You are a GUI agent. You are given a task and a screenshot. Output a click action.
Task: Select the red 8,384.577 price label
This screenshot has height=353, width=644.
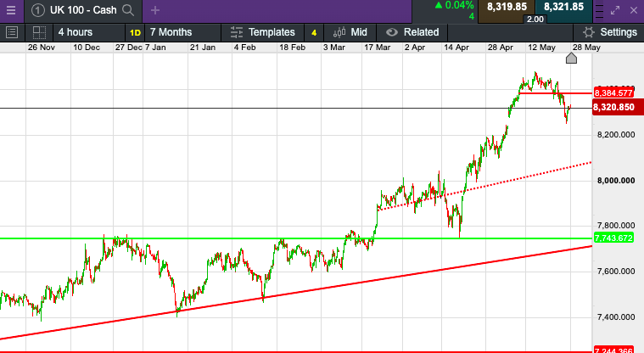(613, 92)
